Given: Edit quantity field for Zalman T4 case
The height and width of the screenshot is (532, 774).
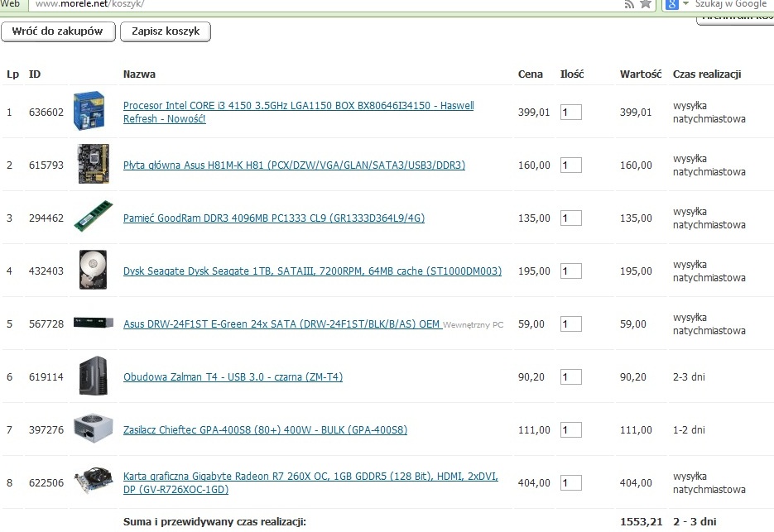Looking at the screenshot, I should coord(570,376).
